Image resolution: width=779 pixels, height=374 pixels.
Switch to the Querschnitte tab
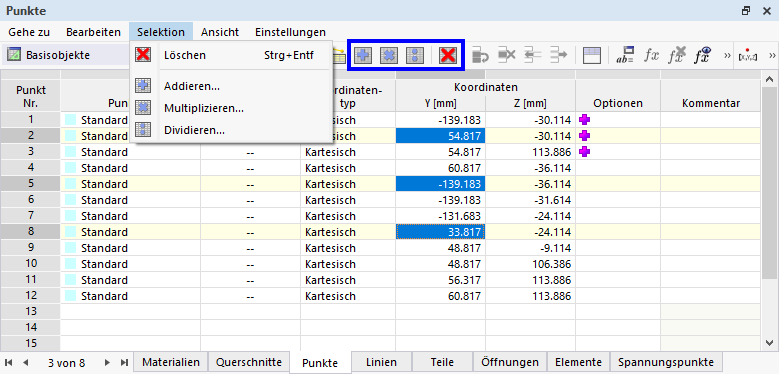(x=248, y=362)
